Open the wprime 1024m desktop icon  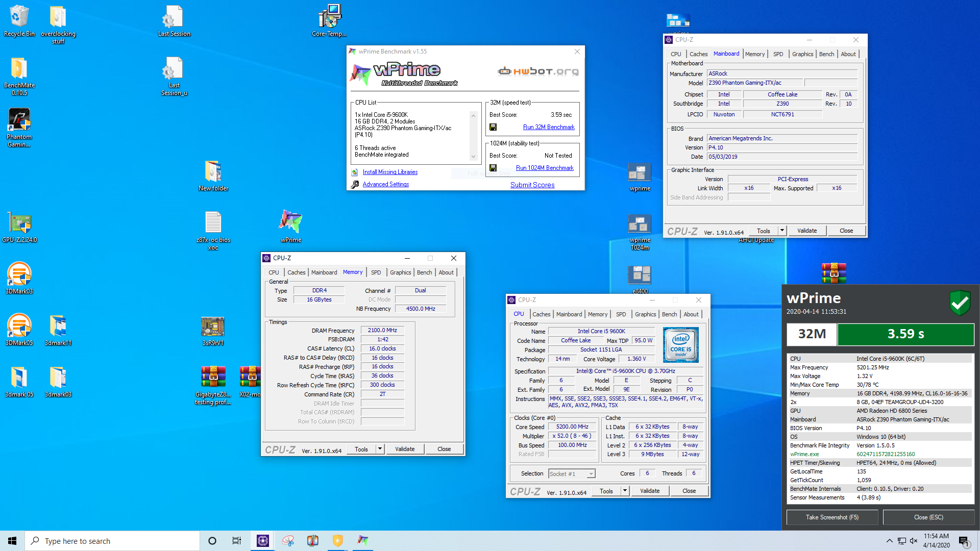coord(640,232)
